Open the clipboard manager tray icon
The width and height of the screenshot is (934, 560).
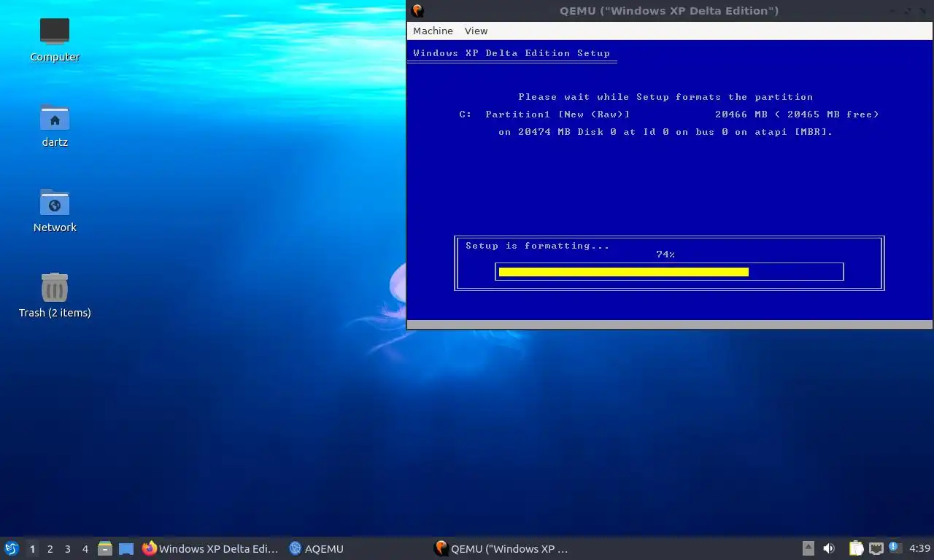click(856, 548)
